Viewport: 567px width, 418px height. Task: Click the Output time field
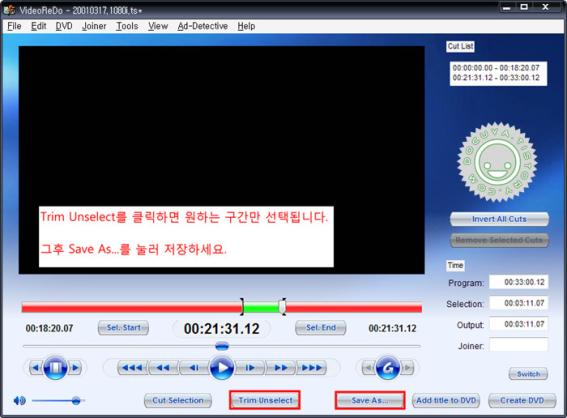pos(519,324)
